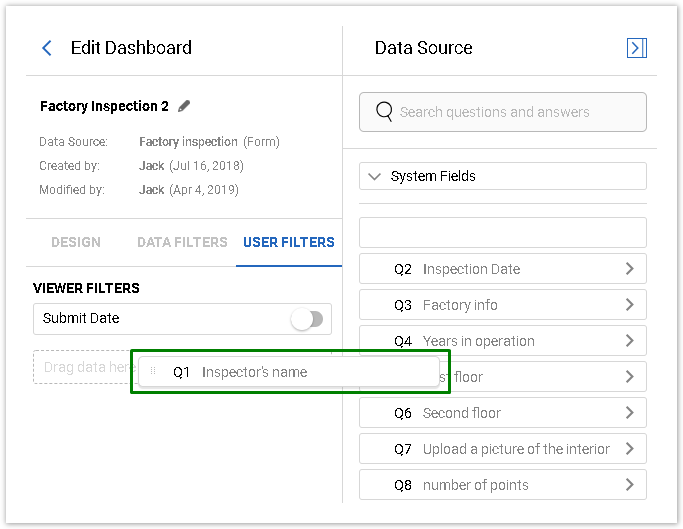Expand the System Fields section
Screen dimensions: 683x529
click(x=375, y=176)
